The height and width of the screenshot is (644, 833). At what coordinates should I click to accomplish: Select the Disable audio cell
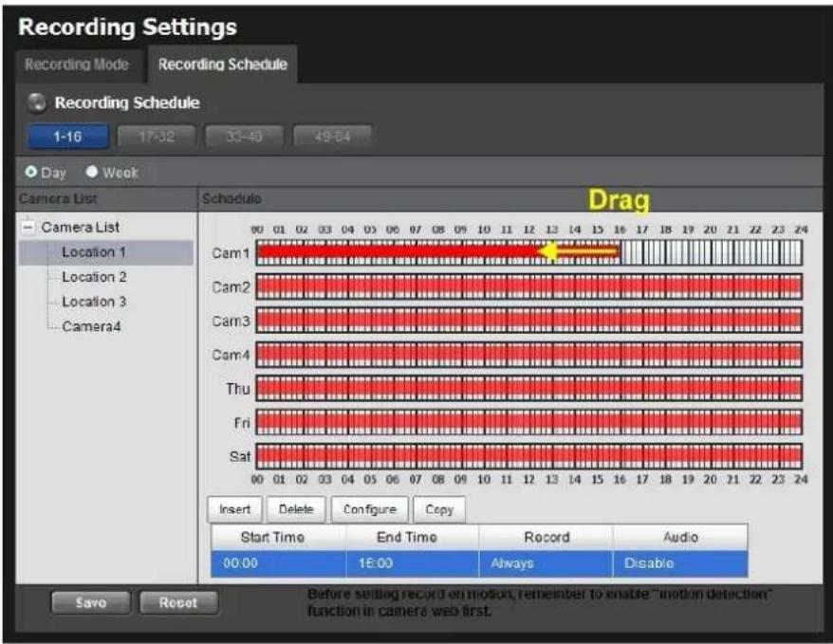pos(680,563)
